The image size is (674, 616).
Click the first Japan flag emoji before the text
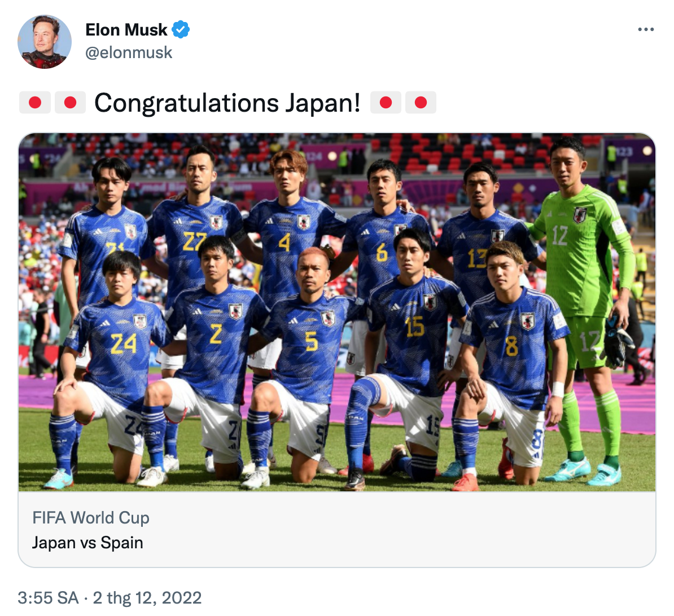click(x=34, y=102)
